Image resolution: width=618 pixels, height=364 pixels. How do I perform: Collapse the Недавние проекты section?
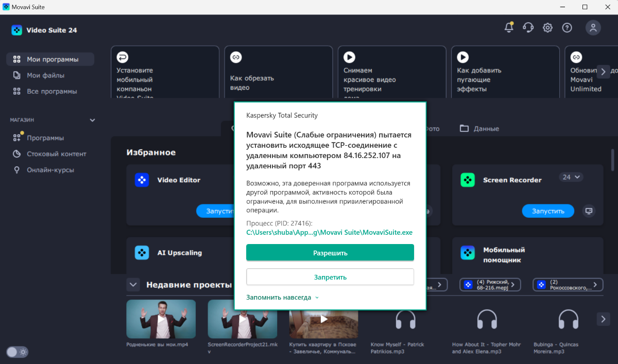134,285
